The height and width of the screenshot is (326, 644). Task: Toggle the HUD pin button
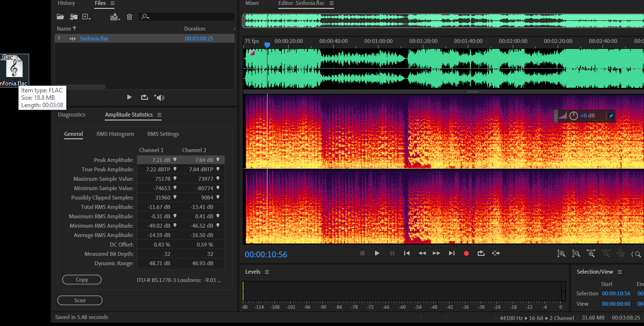tap(610, 116)
